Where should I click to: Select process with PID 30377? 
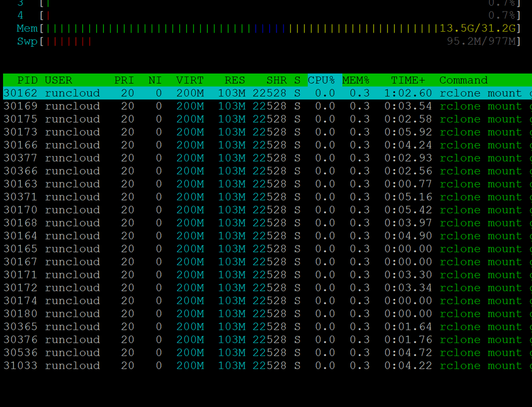coord(268,158)
